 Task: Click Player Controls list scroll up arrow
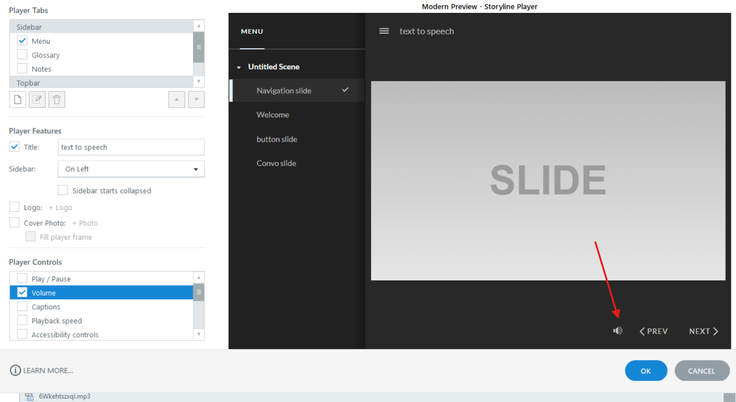(x=199, y=278)
